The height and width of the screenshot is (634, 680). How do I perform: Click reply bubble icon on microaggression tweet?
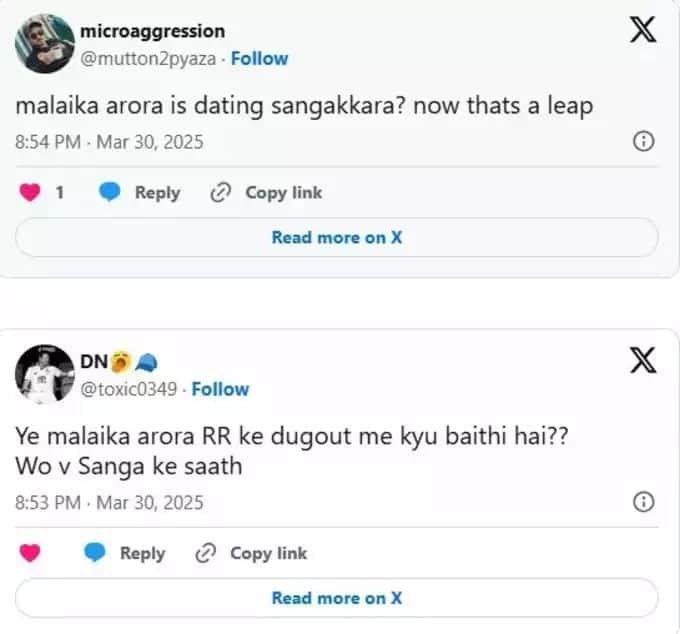110,193
